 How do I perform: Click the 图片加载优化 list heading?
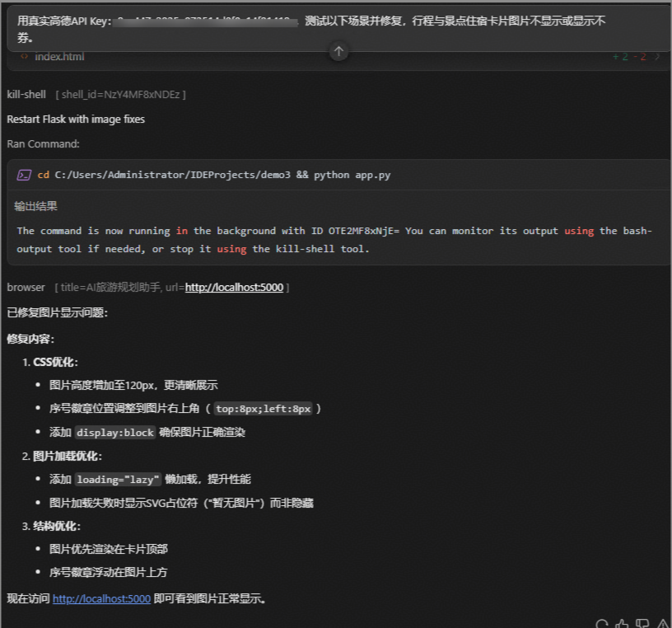[68, 456]
